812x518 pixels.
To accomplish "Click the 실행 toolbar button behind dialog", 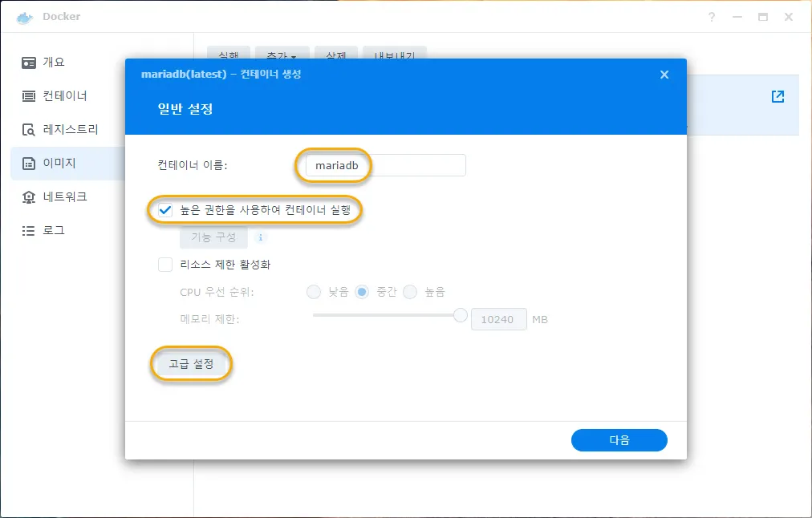I will tap(229, 53).
